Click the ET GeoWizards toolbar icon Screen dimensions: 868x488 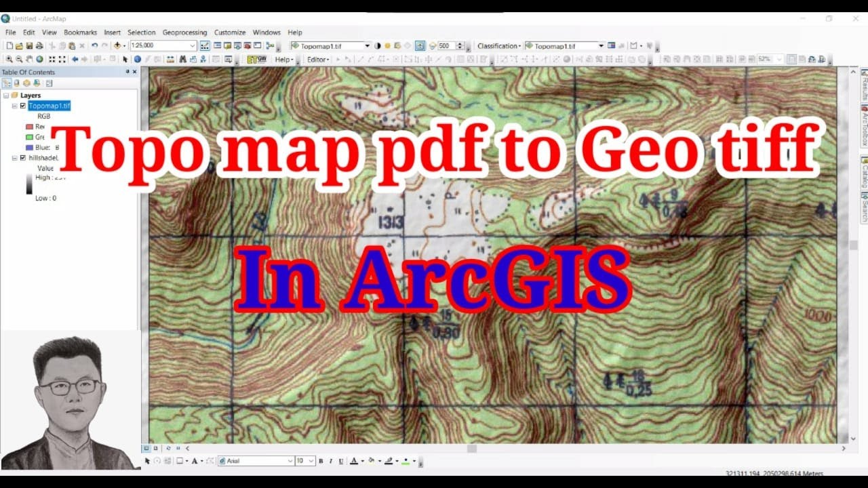(x=257, y=60)
